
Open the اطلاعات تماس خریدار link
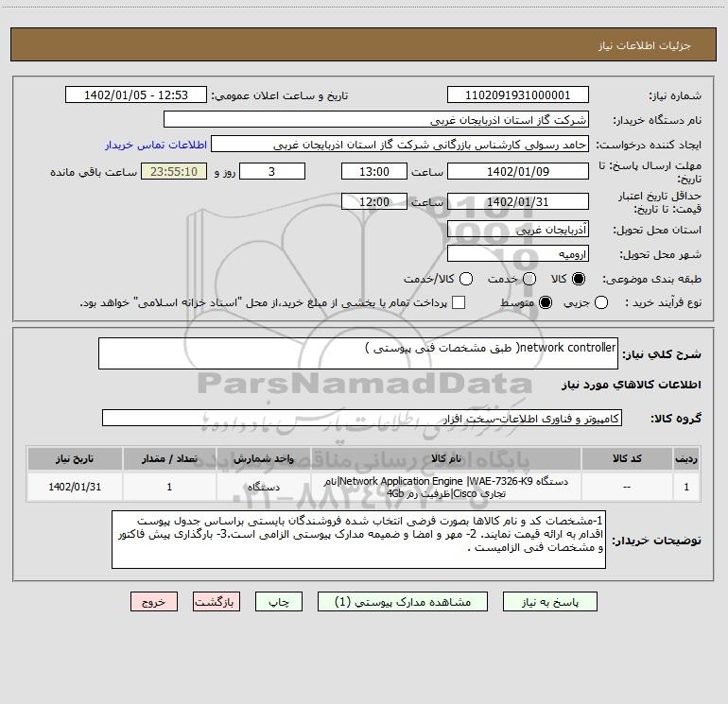156,145
